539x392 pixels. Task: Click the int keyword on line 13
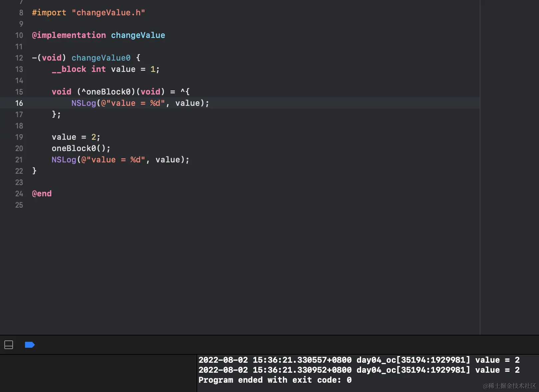click(x=99, y=69)
